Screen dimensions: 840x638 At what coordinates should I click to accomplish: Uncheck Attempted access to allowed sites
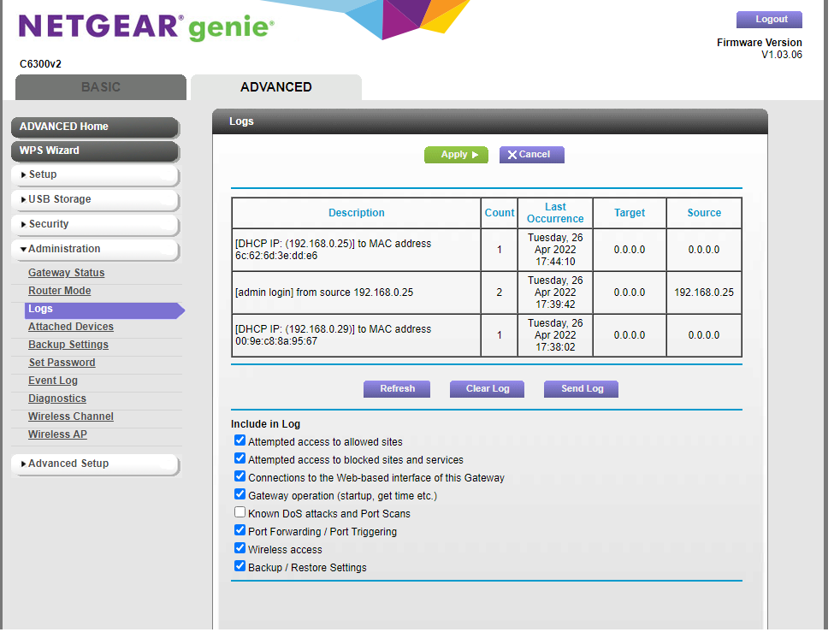(x=240, y=440)
